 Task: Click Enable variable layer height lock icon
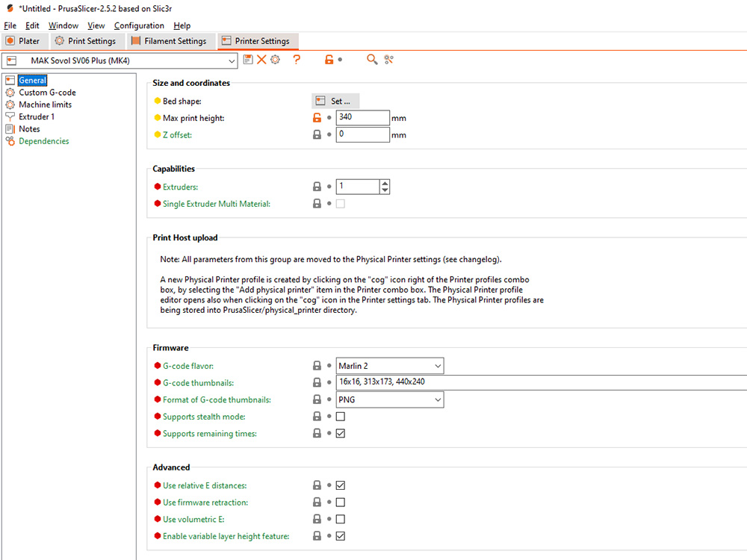pos(317,536)
